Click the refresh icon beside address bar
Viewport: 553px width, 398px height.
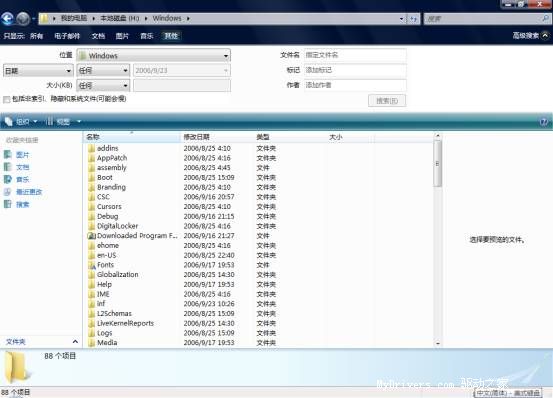pos(414,19)
